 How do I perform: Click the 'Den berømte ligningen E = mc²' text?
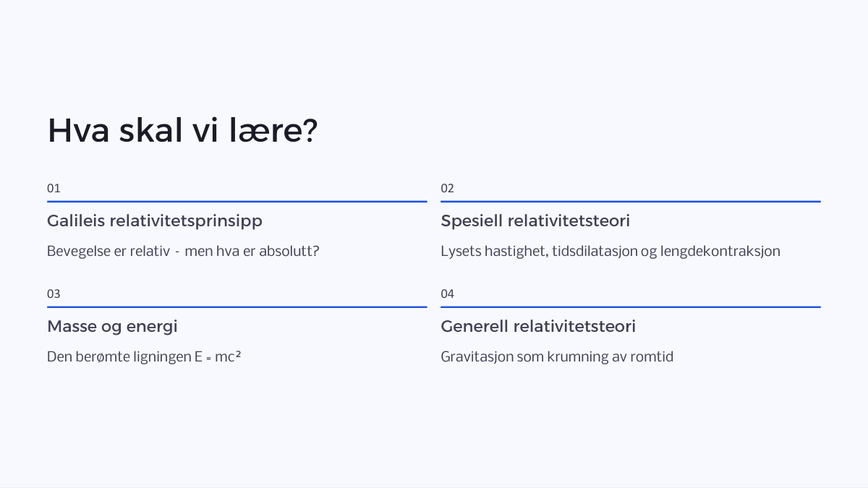tap(144, 356)
